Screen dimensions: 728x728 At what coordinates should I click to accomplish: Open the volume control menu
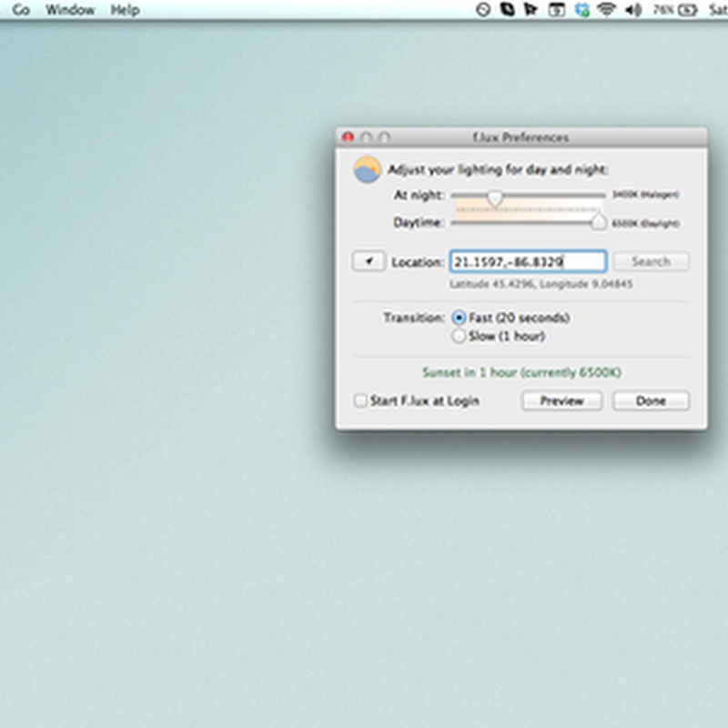[x=633, y=10]
